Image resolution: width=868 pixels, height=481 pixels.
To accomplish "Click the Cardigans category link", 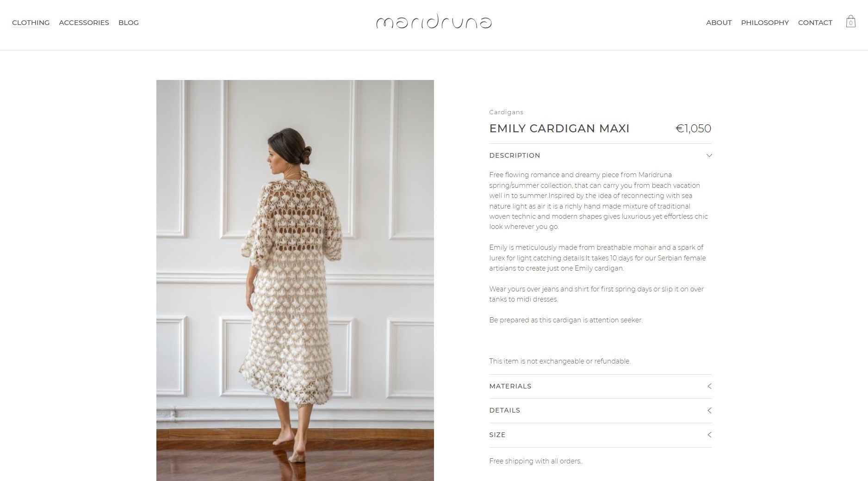I will point(506,112).
